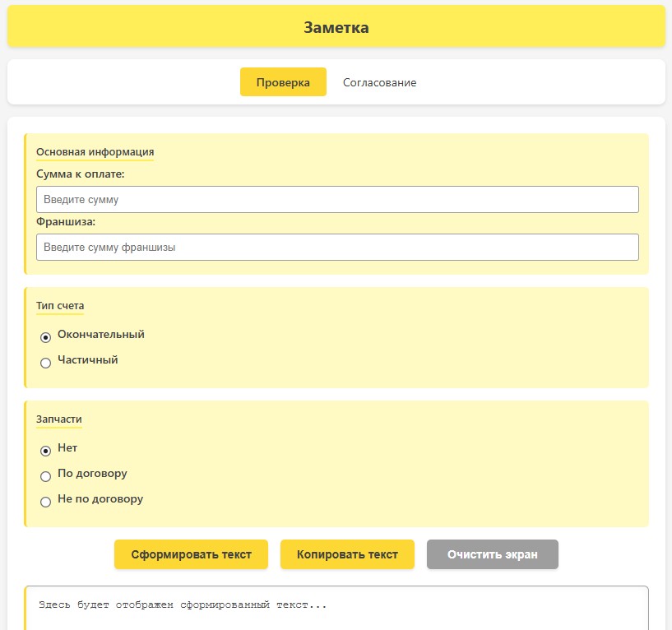
Task: Hit the gray Очистить экран button
Action: pos(492,554)
